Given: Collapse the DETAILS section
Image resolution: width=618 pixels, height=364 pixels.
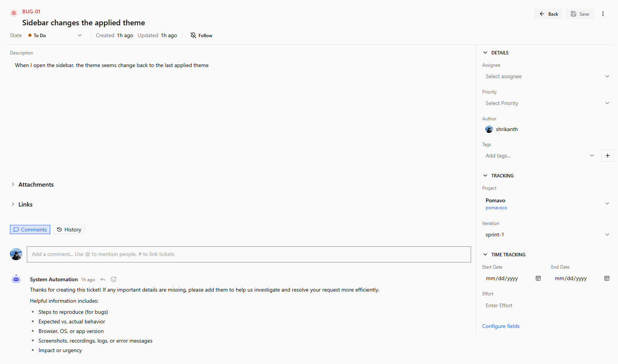Looking at the screenshot, I should click(496, 52).
